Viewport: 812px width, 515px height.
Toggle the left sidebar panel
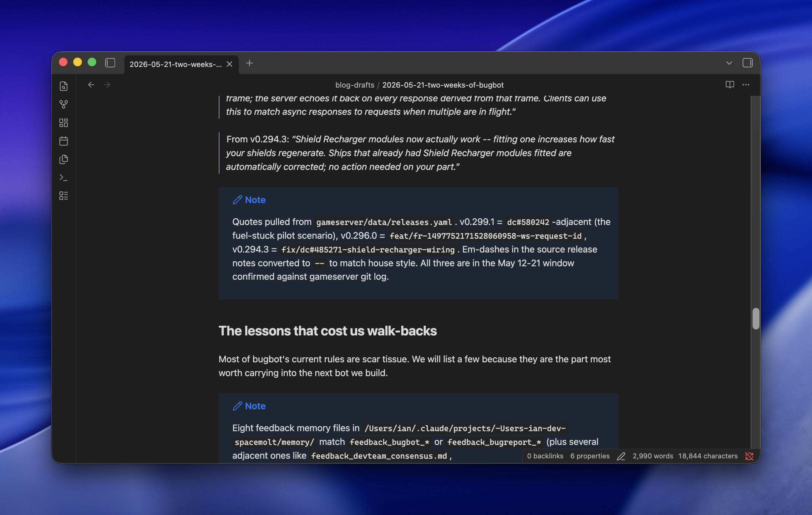110,63
